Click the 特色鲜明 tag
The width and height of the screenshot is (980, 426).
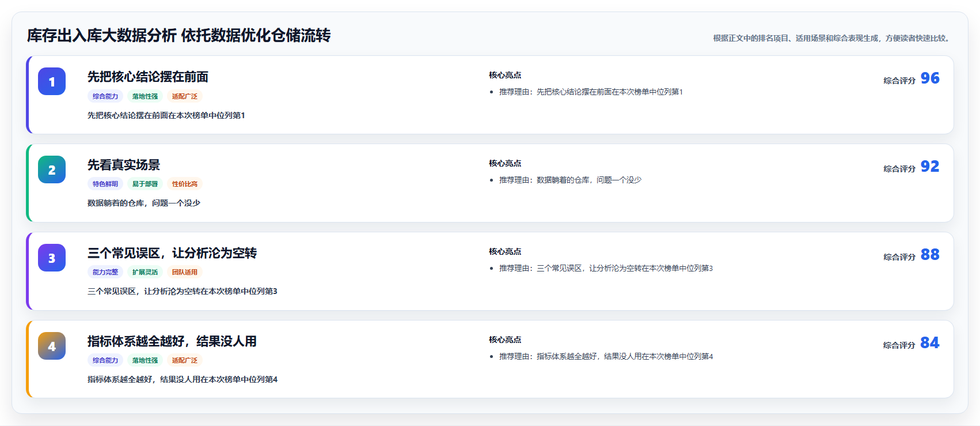[105, 184]
